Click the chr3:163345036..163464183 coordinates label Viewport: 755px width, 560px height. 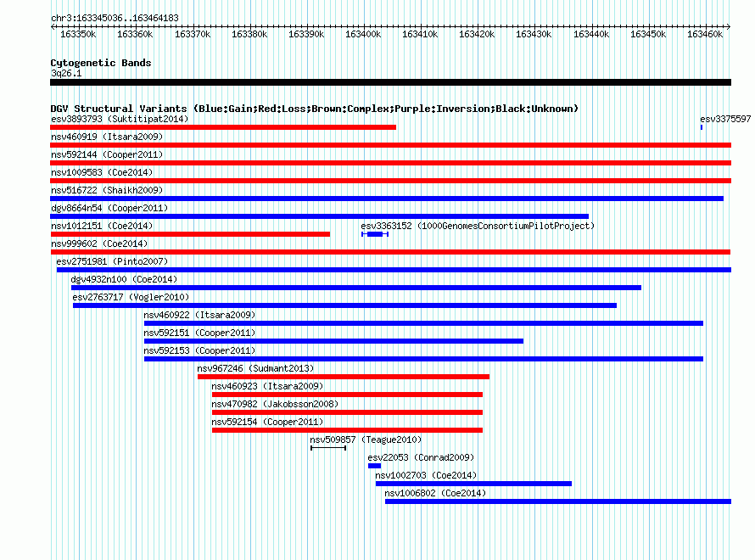(x=115, y=18)
